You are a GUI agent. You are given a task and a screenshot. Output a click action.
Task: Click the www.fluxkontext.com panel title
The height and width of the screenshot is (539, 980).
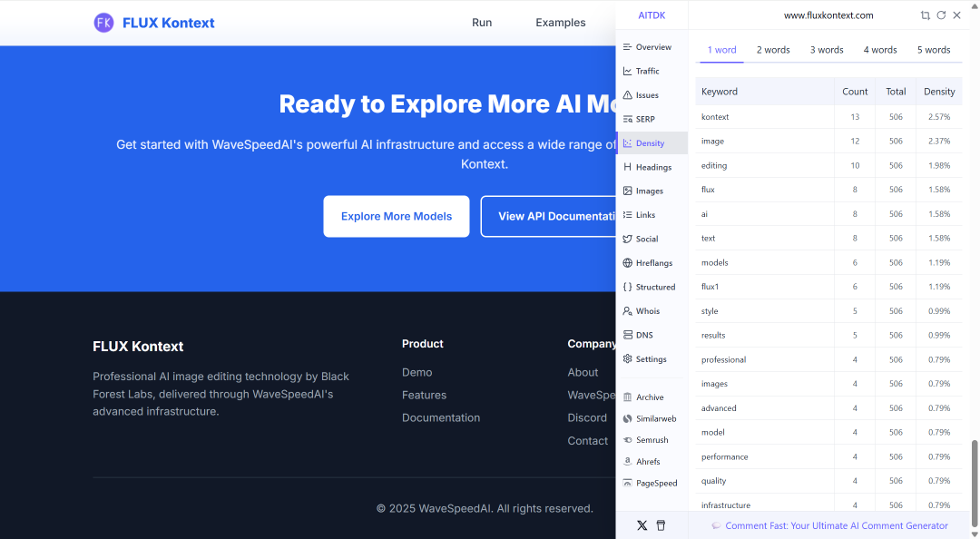(828, 15)
